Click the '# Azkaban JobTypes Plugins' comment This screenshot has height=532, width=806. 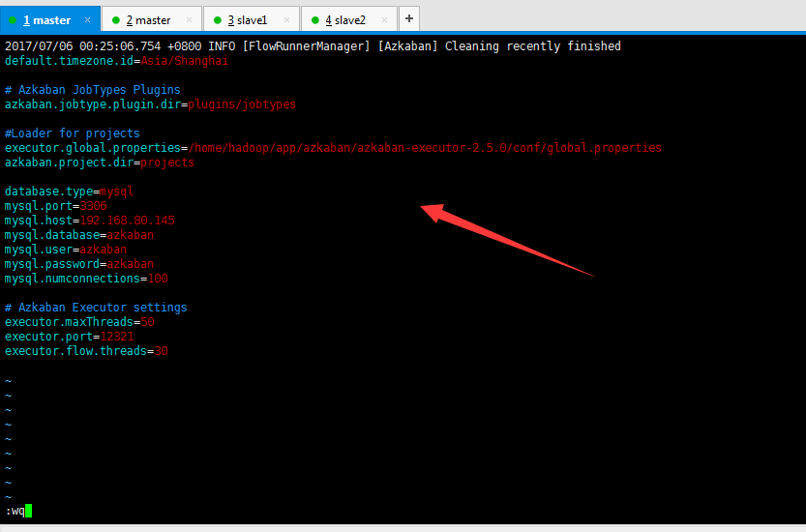click(x=93, y=89)
